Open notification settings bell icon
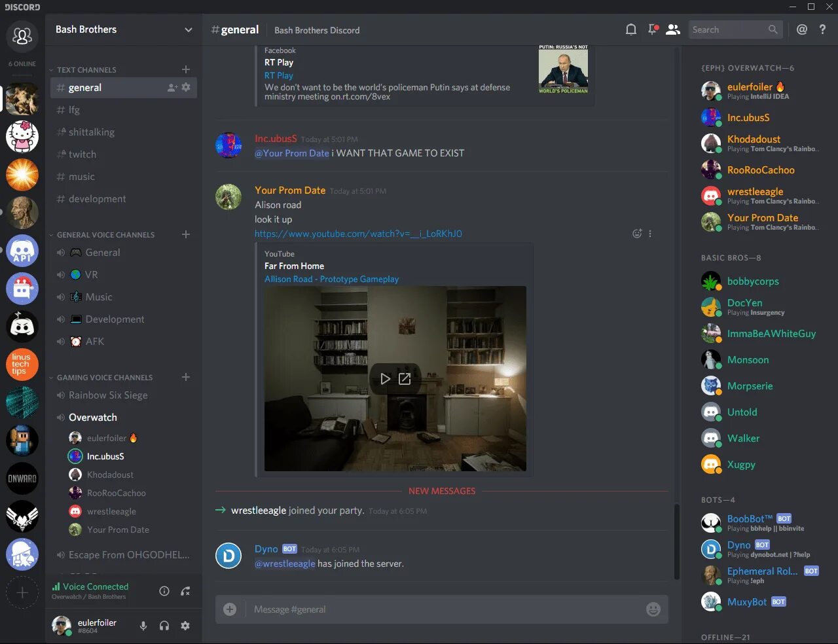This screenshot has height=644, width=838. coord(631,29)
